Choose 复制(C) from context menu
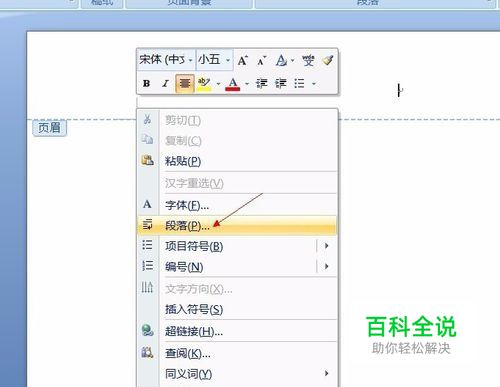 tap(237, 140)
